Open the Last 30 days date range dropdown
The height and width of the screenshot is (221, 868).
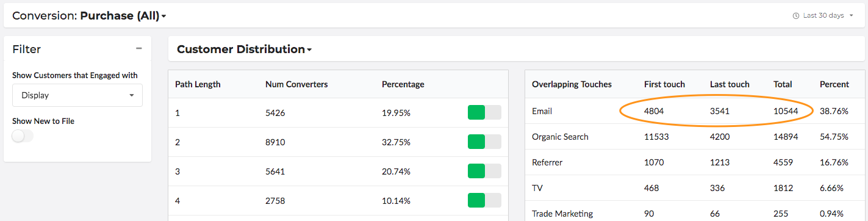[823, 16]
